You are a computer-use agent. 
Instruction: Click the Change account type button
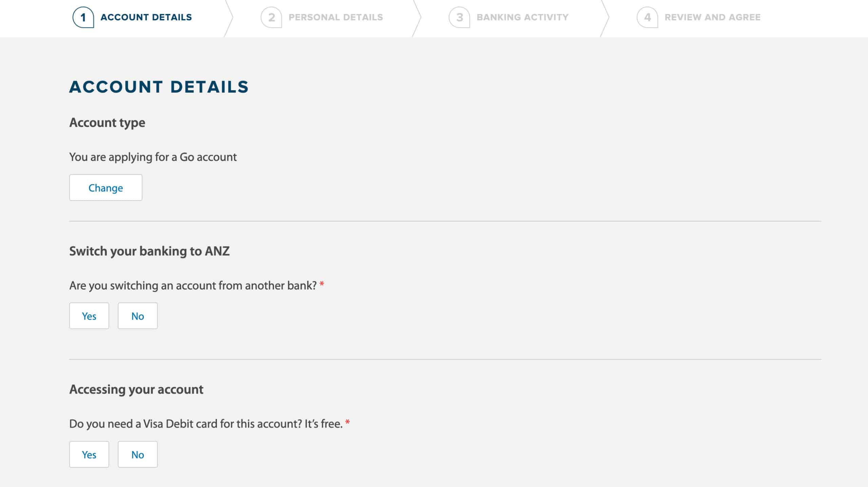coord(106,188)
